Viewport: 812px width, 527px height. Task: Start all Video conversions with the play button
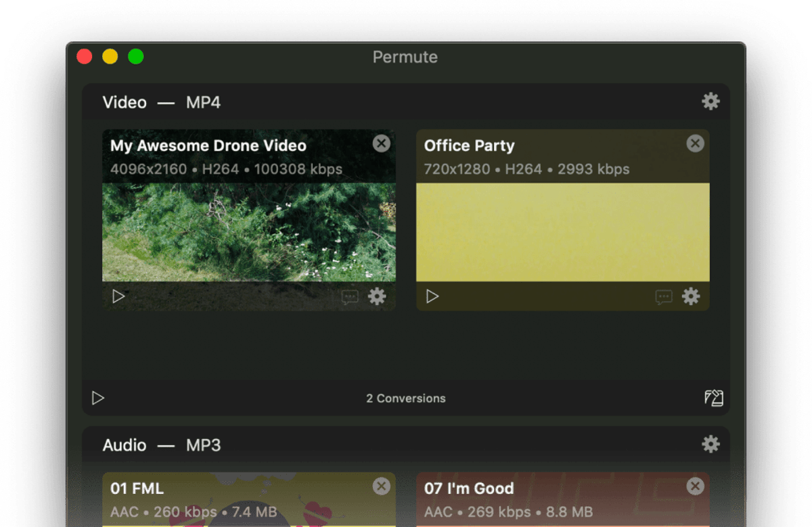(98, 398)
